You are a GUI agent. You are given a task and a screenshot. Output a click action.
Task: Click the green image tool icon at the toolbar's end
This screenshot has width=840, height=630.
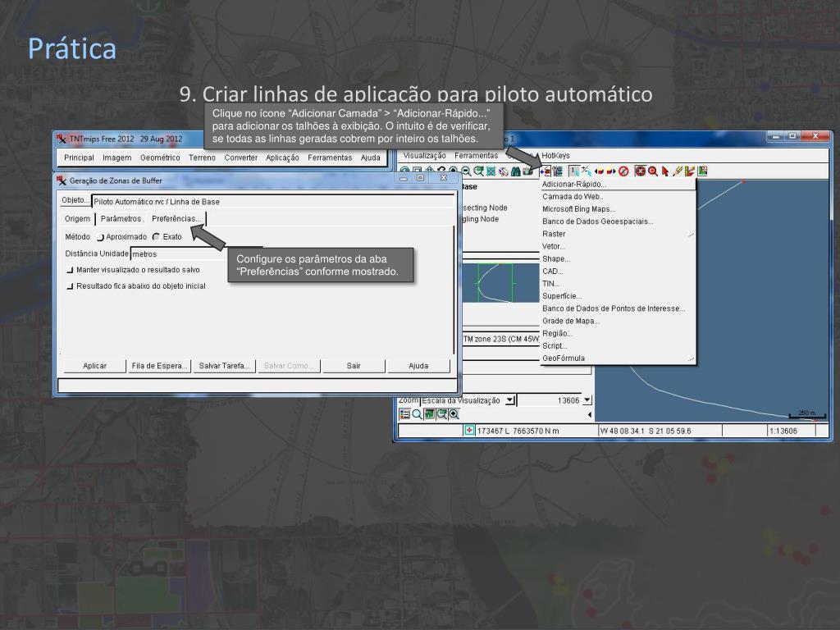pyautogui.click(x=702, y=171)
